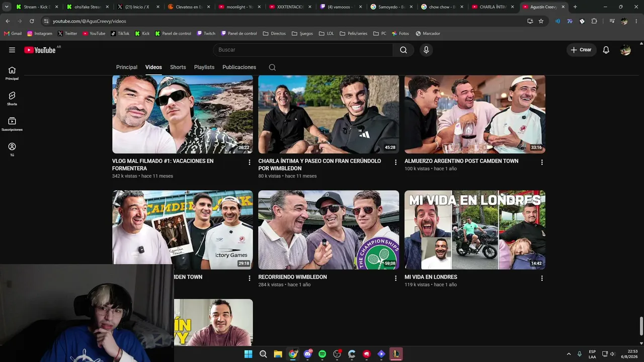Open Suscripciones in the YouTube sidebar
The width and height of the screenshot is (644, 362).
coord(12,124)
